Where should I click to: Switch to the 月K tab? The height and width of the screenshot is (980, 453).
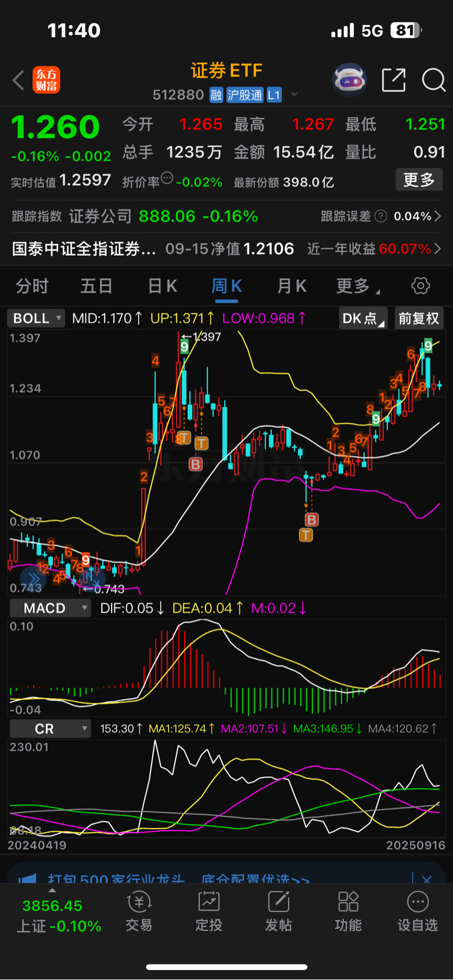coord(292,286)
